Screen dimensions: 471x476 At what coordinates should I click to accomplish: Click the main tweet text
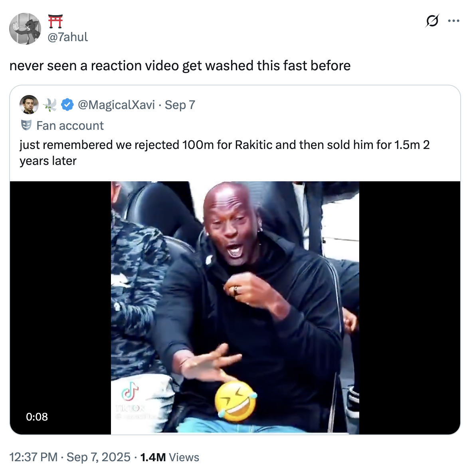(x=180, y=66)
